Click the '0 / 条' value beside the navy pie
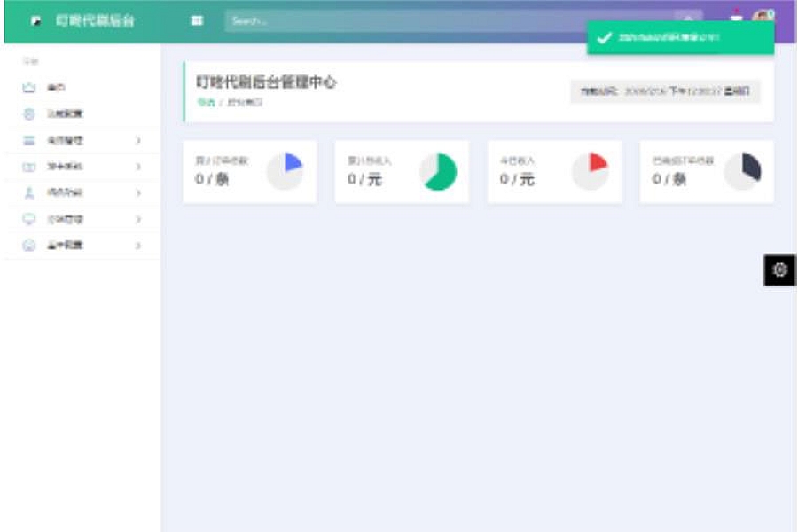The width and height of the screenshot is (798, 532). [669, 179]
